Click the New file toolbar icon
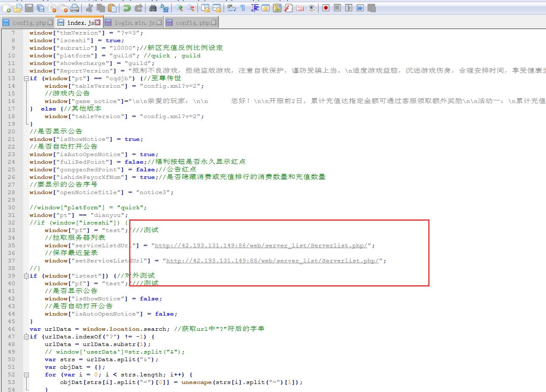546x392 pixels. [6, 8]
